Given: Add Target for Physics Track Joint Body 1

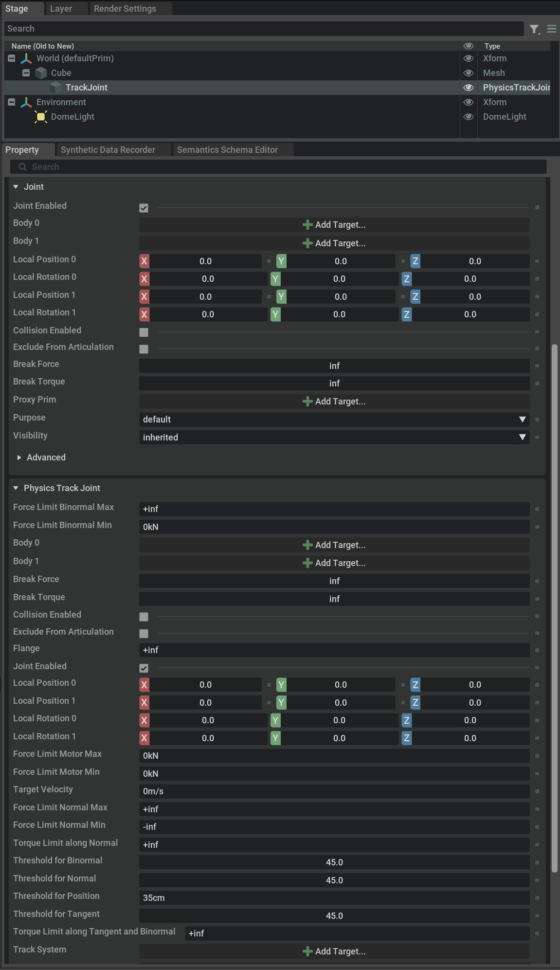Looking at the screenshot, I should pos(334,563).
